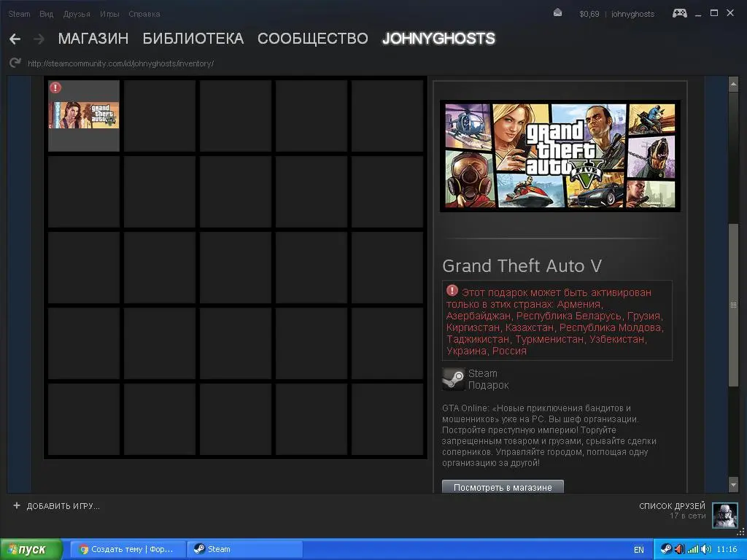The height and width of the screenshot is (560, 747).
Task: Go back with the left arrow
Action: click(x=15, y=39)
